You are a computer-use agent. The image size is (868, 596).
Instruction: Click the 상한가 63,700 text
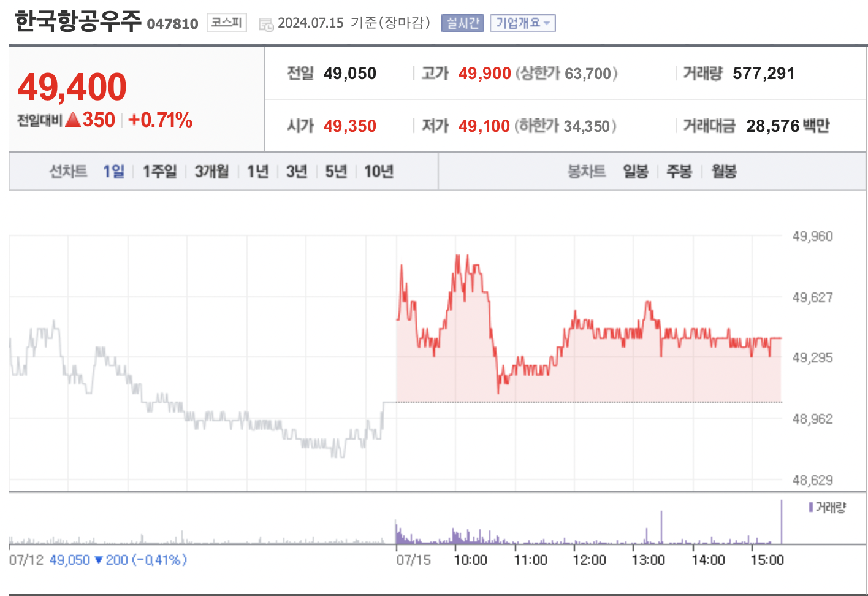click(x=566, y=74)
